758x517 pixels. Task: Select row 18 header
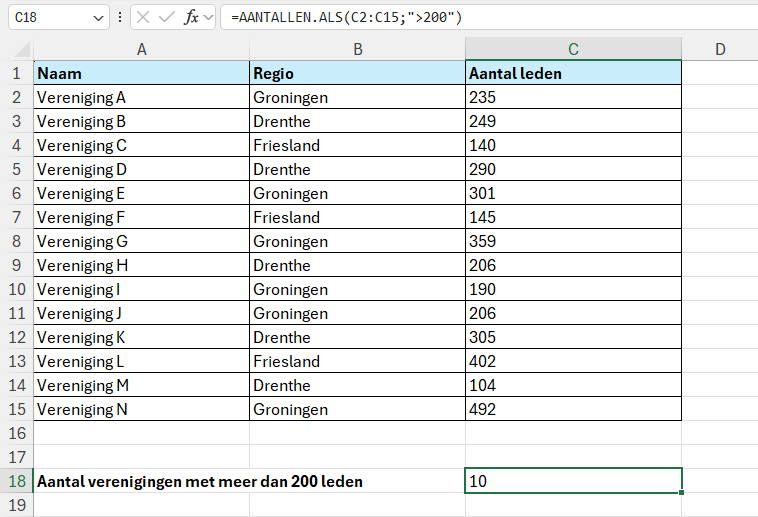point(16,481)
